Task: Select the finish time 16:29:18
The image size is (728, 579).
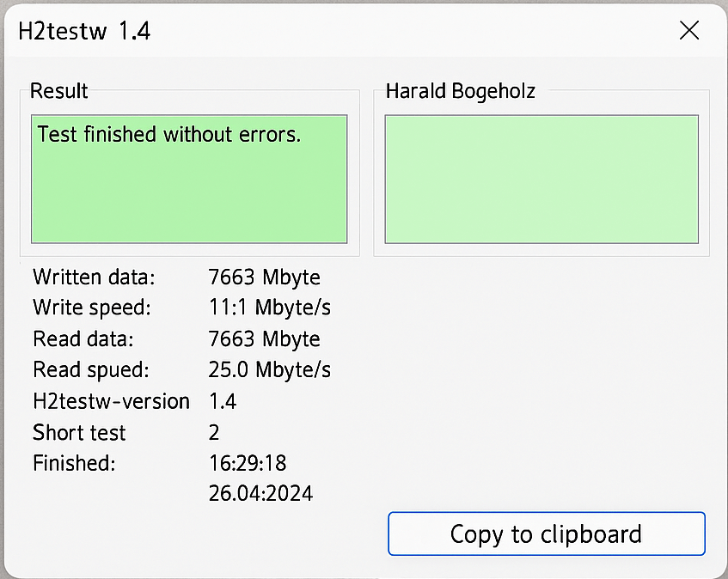Action: 248,464
